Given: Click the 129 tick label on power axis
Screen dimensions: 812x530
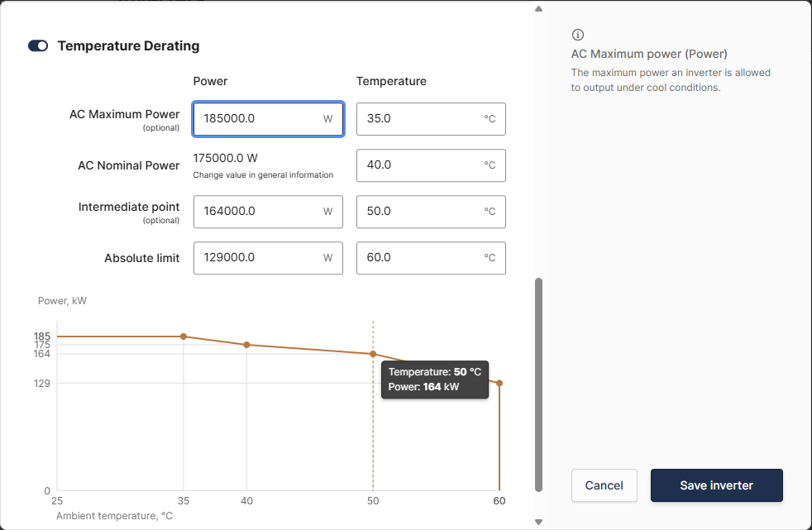Looking at the screenshot, I should coord(42,384).
